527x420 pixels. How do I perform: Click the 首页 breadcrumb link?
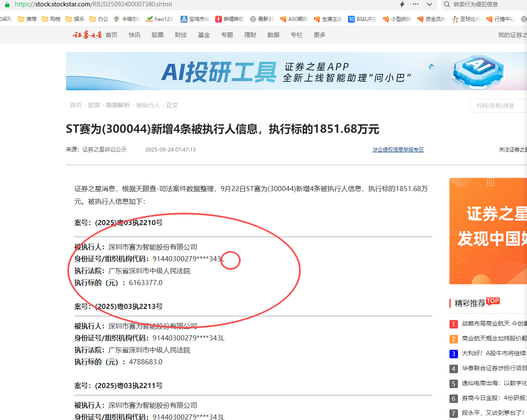click(76, 105)
